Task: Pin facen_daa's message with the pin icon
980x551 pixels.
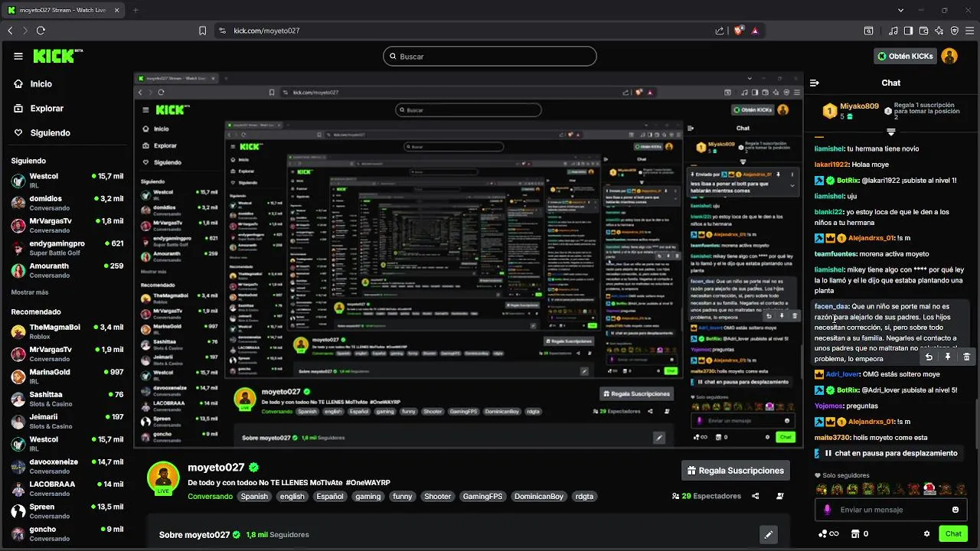Action: pyautogui.click(x=948, y=357)
